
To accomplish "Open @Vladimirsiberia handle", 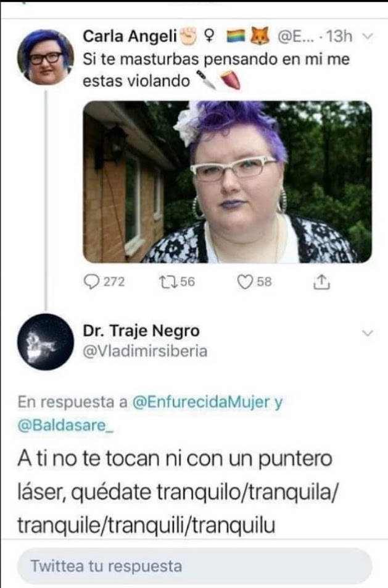I will 145,351.
